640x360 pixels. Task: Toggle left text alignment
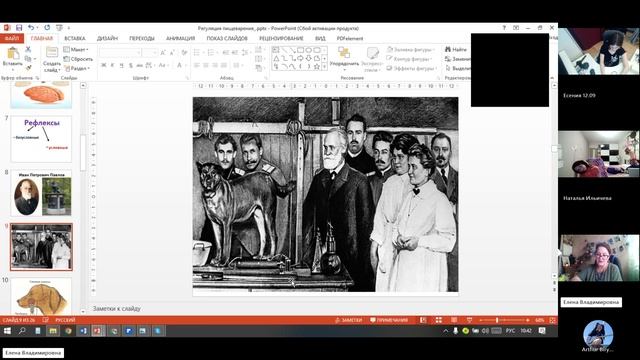[x=197, y=65]
